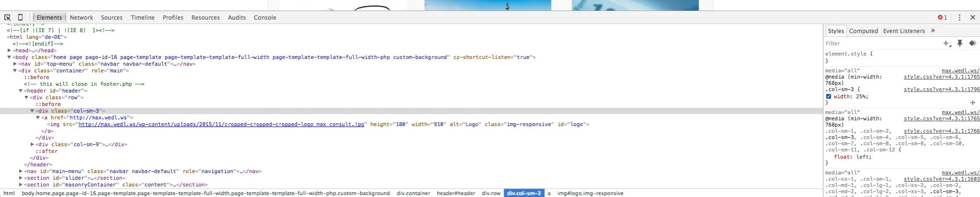Collapse the body element node
This screenshot has width=980, height=197.
[x=9, y=57]
